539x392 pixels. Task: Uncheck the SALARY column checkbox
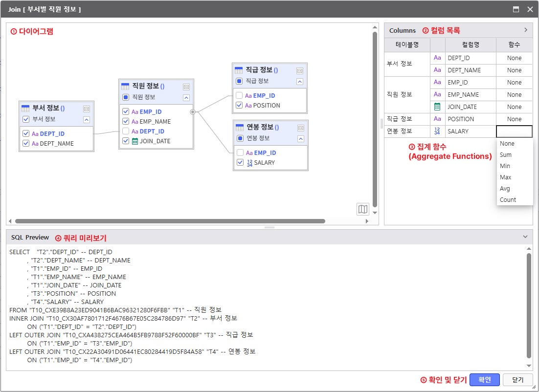(x=240, y=163)
